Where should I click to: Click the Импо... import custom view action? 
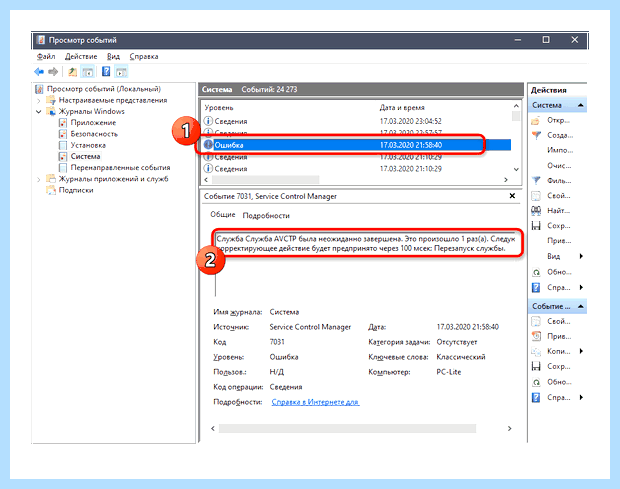click(x=560, y=150)
